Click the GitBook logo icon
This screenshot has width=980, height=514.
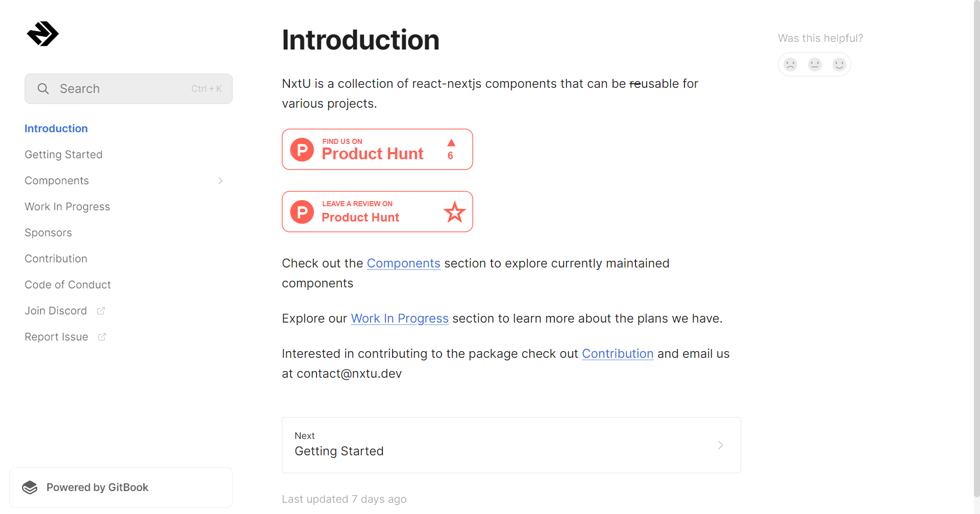(30, 487)
